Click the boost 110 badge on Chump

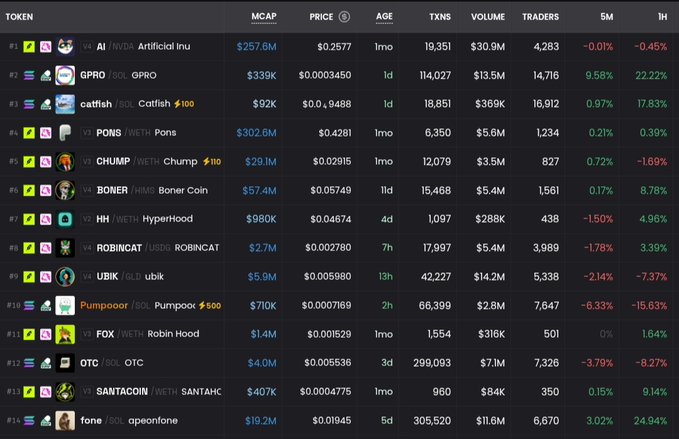(212, 161)
